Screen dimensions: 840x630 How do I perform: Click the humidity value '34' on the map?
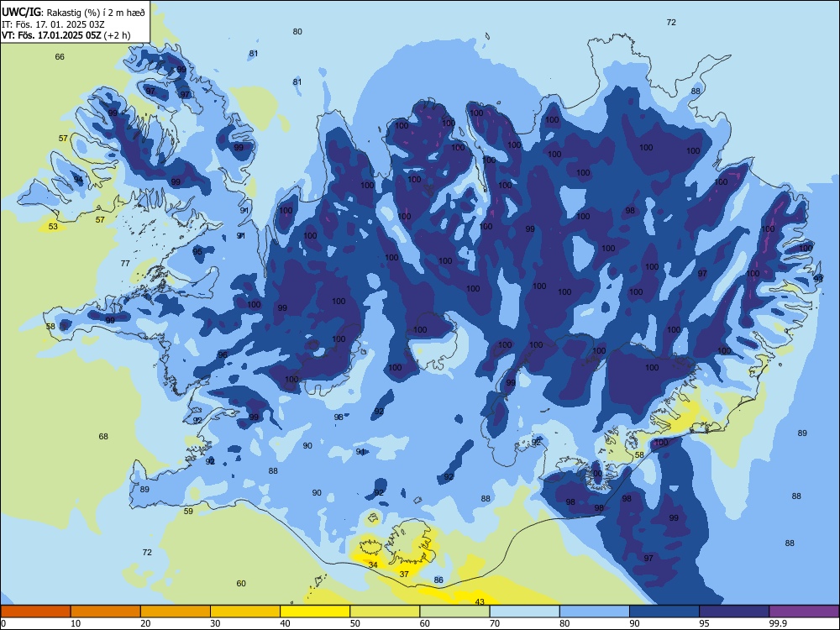(x=373, y=564)
